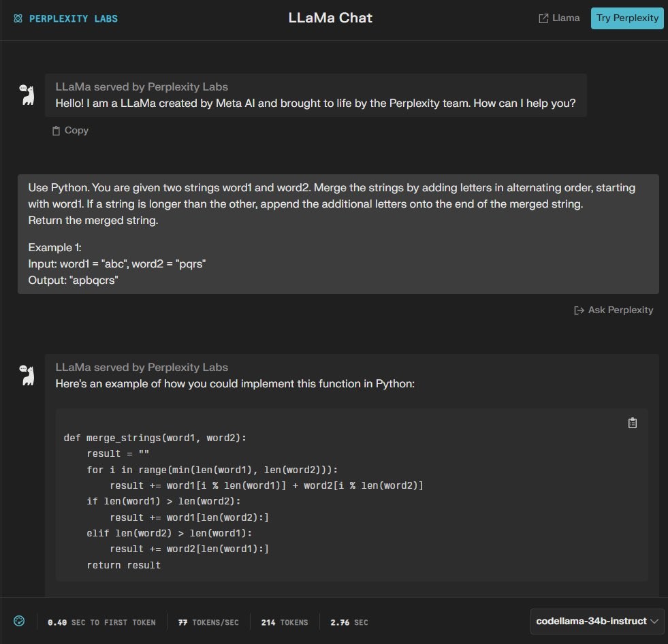Copy the merge_strings code block

(x=632, y=423)
